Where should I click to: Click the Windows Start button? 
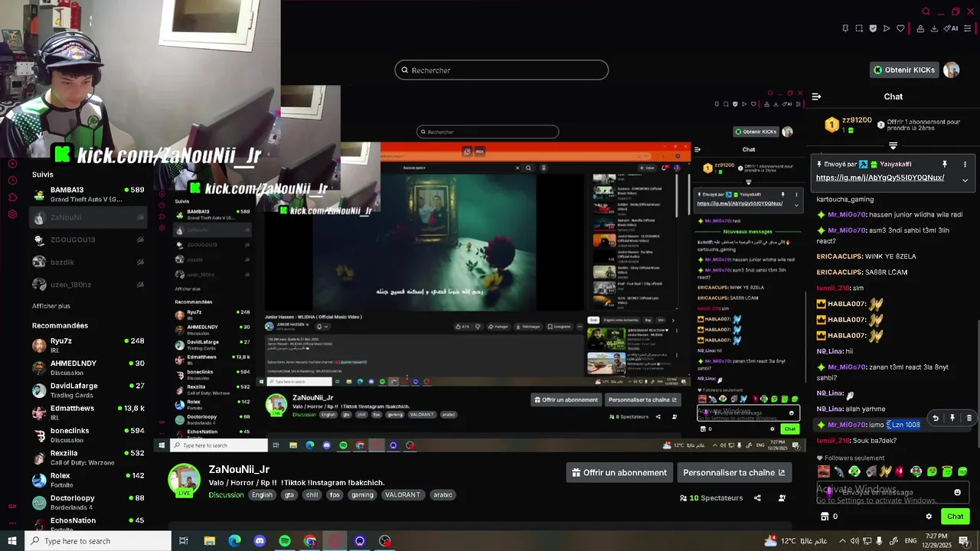pyautogui.click(x=12, y=541)
